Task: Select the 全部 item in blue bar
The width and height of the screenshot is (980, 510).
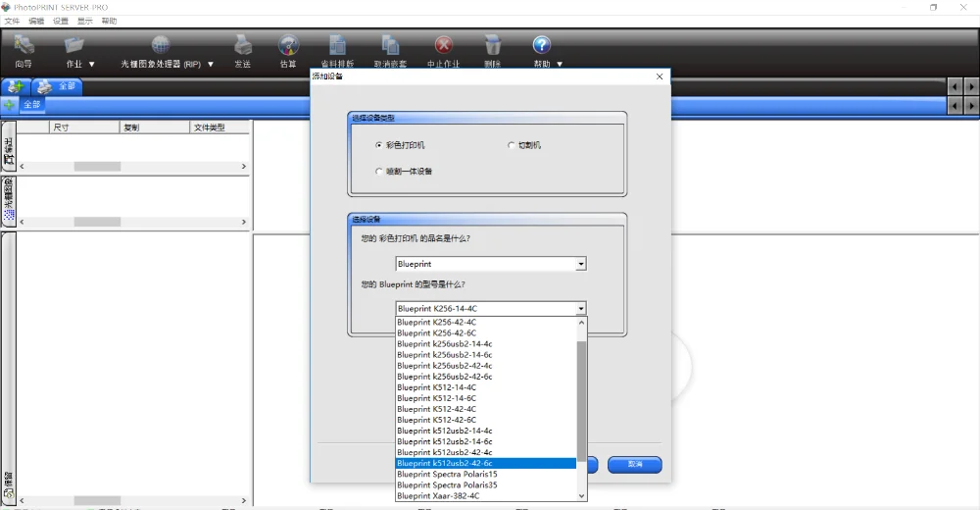Action: point(32,105)
